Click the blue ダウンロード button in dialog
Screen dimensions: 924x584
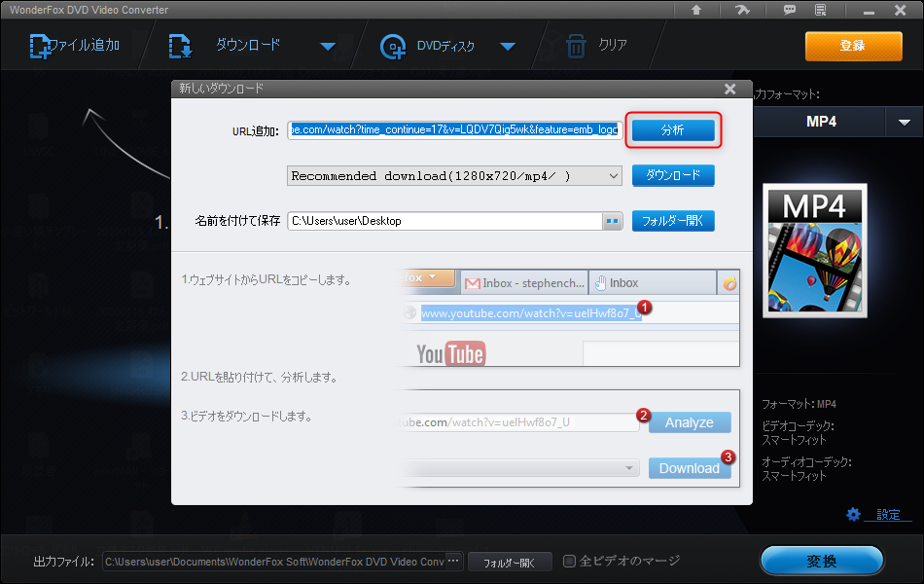tap(673, 175)
